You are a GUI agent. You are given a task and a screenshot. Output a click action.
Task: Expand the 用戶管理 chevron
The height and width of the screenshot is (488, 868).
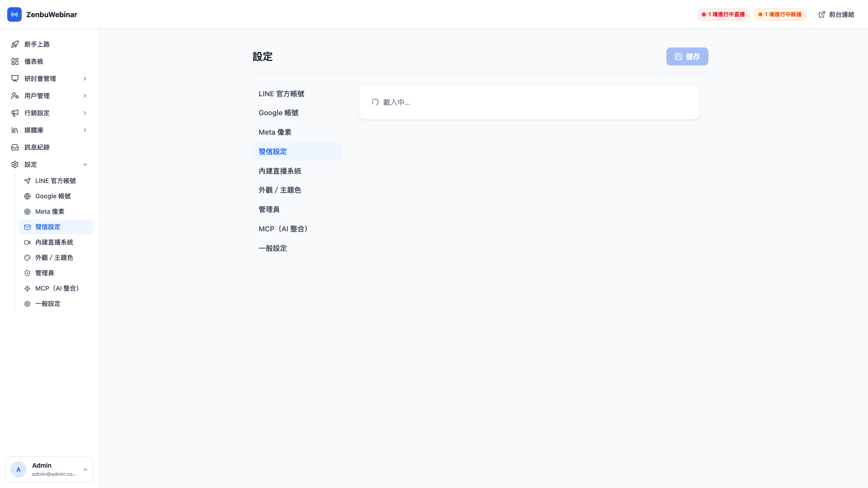click(85, 96)
